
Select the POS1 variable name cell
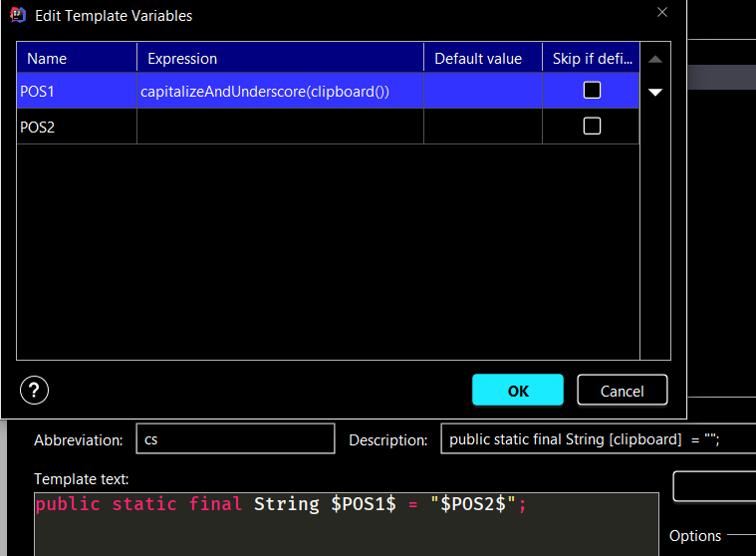click(76, 92)
